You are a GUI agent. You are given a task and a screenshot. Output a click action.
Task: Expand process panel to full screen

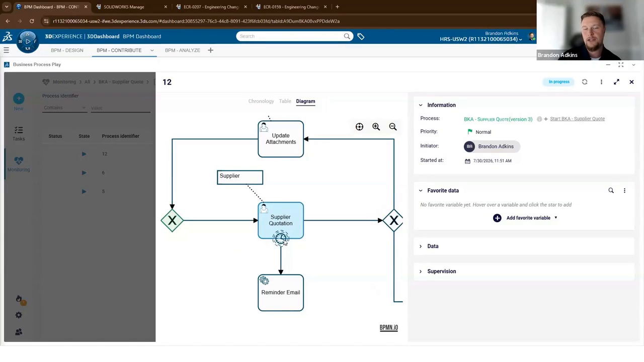click(x=616, y=82)
